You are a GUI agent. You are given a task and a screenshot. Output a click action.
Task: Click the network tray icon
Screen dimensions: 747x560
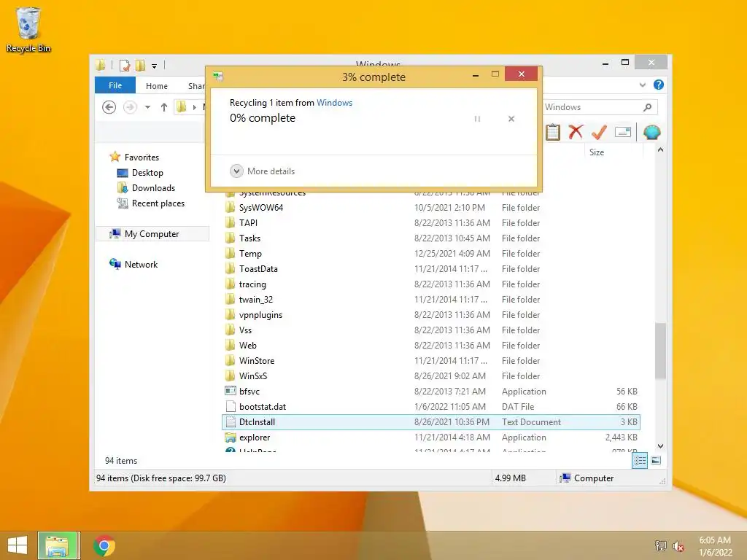click(x=661, y=546)
